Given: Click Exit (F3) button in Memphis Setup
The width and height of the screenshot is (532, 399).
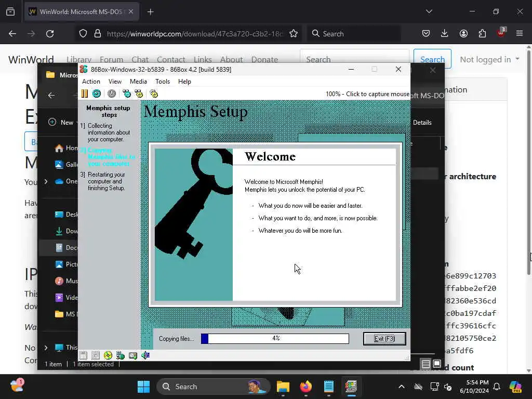Looking at the screenshot, I should point(384,339).
